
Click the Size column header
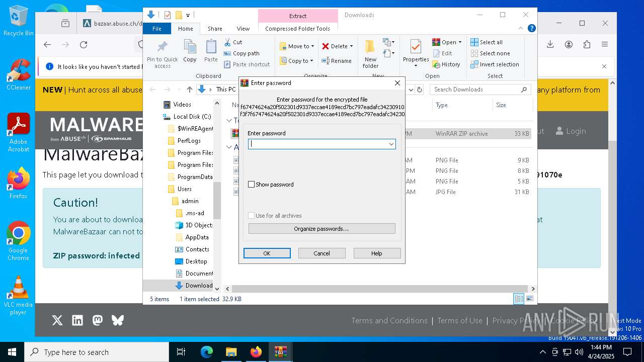click(x=512, y=105)
